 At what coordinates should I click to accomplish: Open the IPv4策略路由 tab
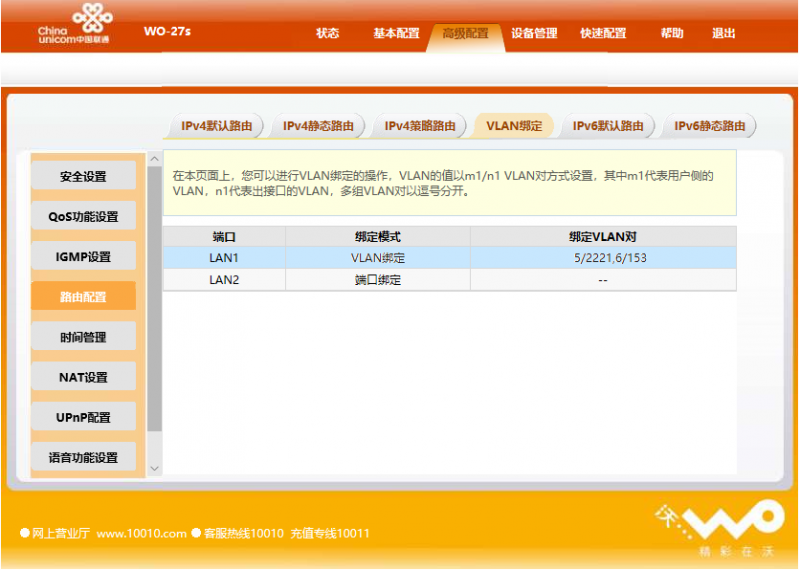[420, 126]
